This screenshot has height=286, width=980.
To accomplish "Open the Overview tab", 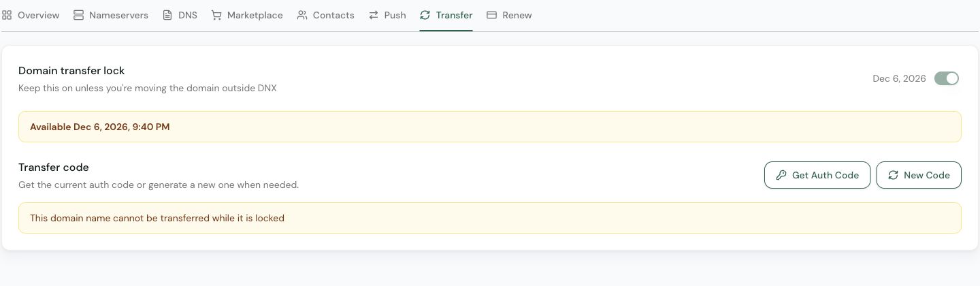I will click(31, 15).
